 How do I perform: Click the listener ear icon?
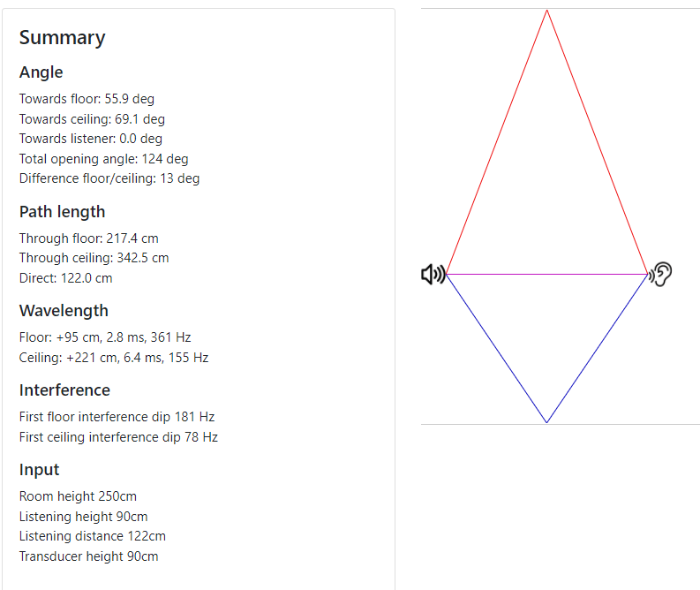[x=660, y=274]
